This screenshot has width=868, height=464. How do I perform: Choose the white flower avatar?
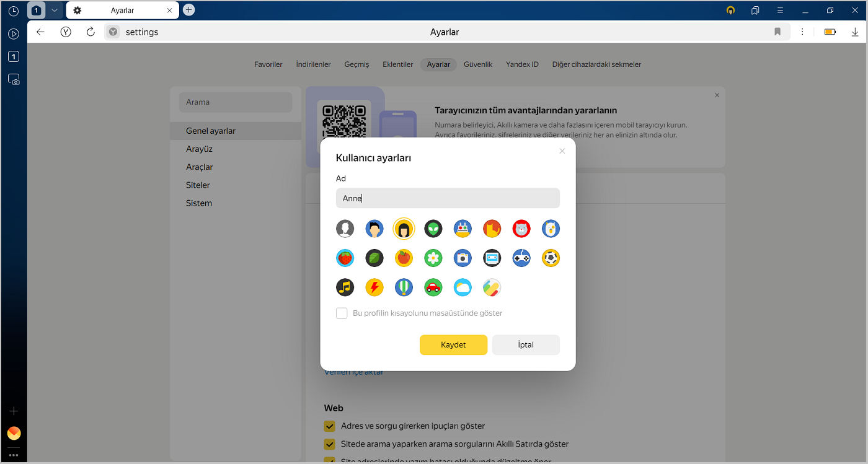[x=433, y=258]
